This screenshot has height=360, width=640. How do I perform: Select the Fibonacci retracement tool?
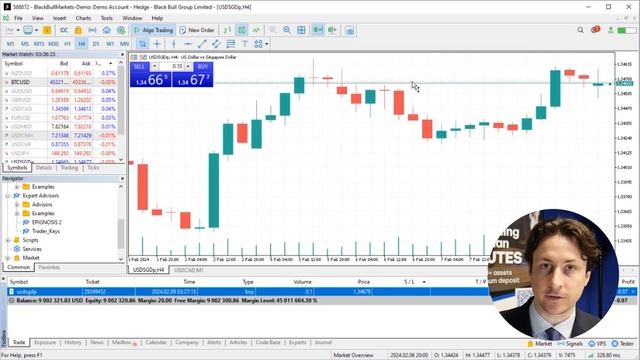coord(230,44)
